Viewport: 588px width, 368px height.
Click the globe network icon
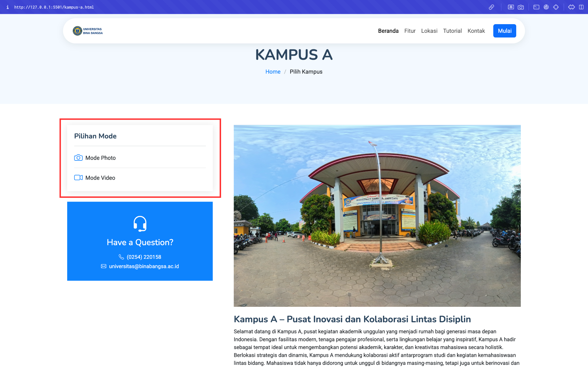[546, 7]
